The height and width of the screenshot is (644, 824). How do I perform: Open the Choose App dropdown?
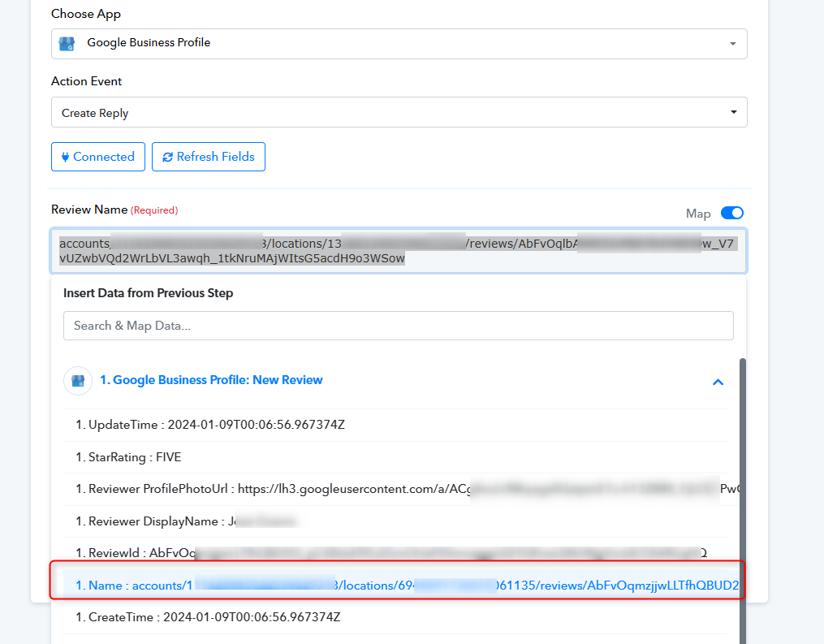pyautogui.click(x=399, y=44)
